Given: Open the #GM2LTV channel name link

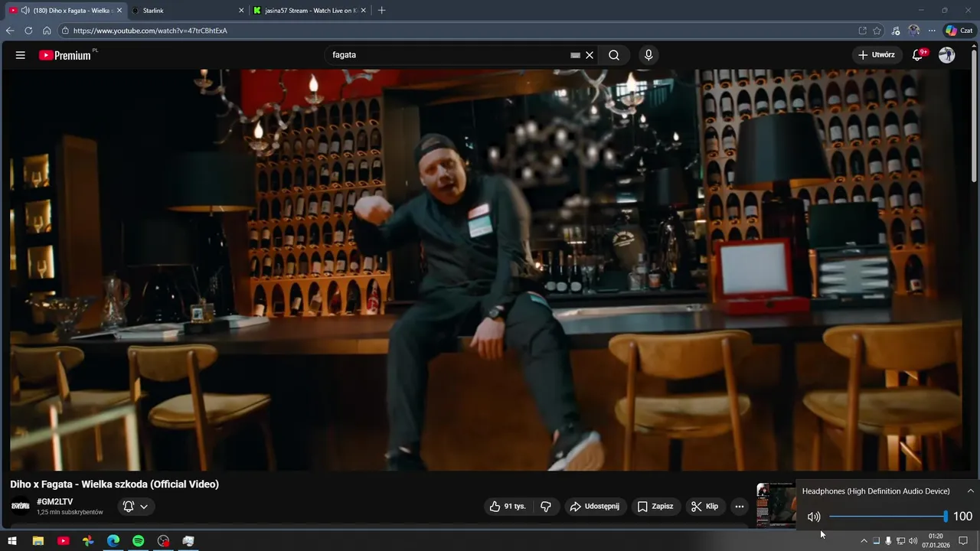Looking at the screenshot, I should (x=55, y=502).
